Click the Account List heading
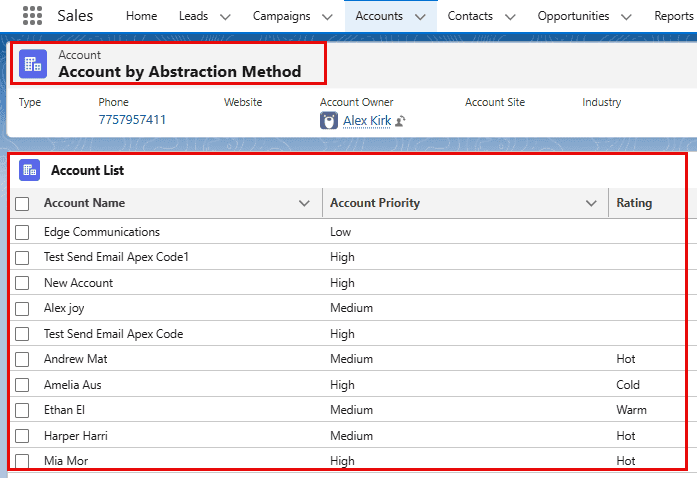The height and width of the screenshot is (478, 697). [88, 170]
